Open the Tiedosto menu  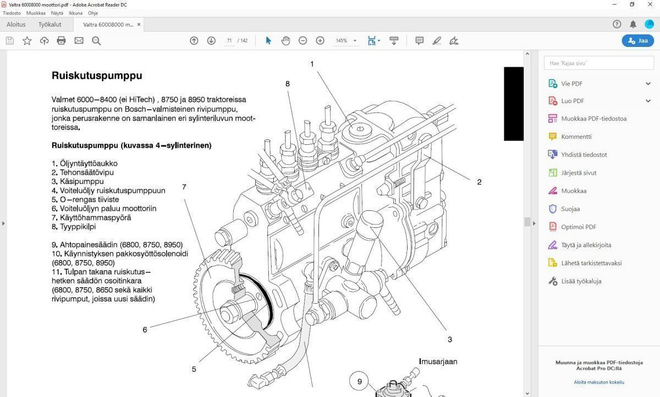click(x=12, y=13)
